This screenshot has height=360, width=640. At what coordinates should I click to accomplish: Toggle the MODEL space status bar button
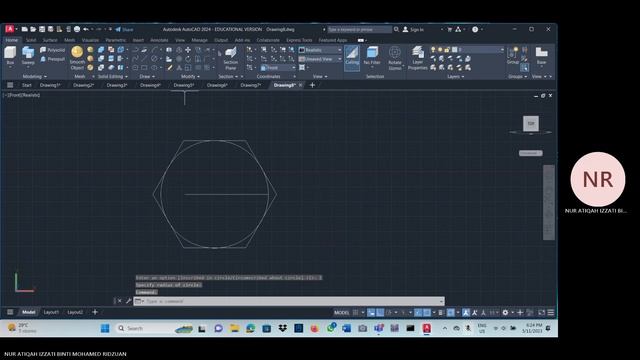coord(341,313)
